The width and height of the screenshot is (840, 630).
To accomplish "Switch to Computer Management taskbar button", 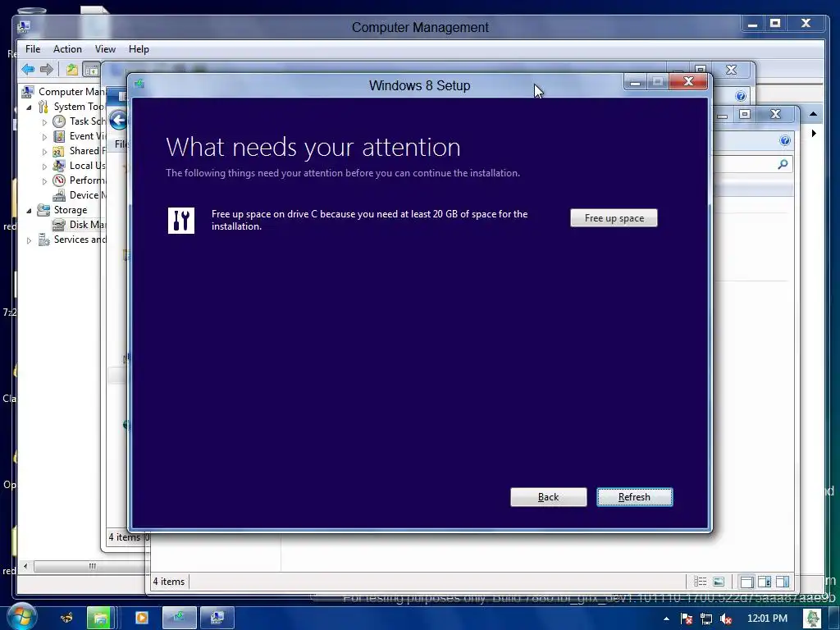I will pyautogui.click(x=217, y=618).
